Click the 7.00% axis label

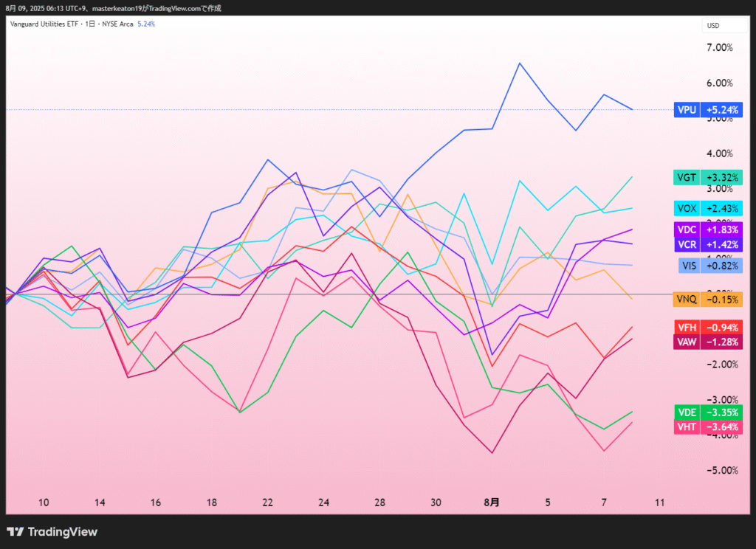[719, 47]
